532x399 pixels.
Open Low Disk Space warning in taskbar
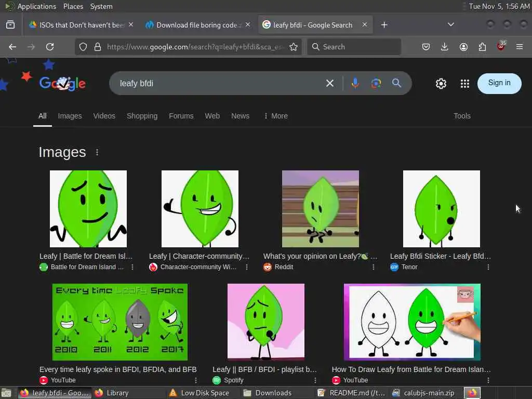click(199, 393)
